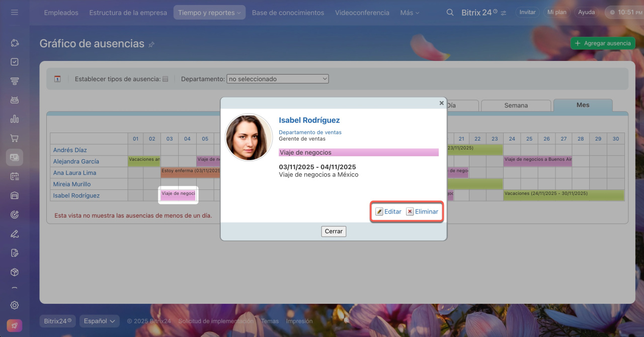
Task: Open the Departamento dropdown
Action: [x=277, y=79]
